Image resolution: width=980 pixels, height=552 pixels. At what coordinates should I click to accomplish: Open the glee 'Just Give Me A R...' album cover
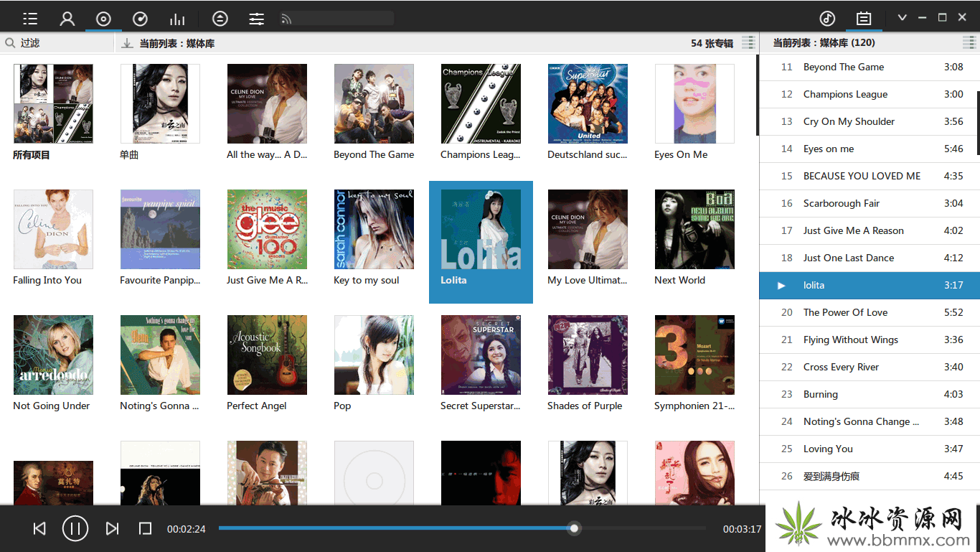tap(267, 230)
